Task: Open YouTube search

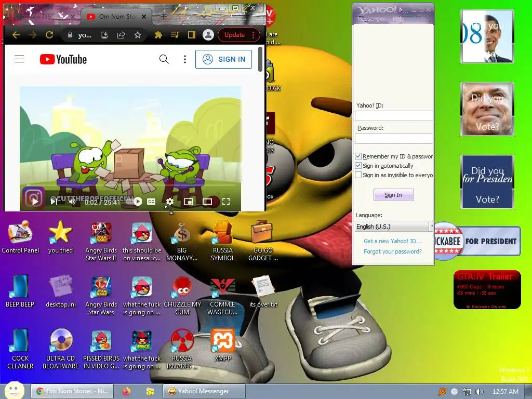Action: pos(164,59)
